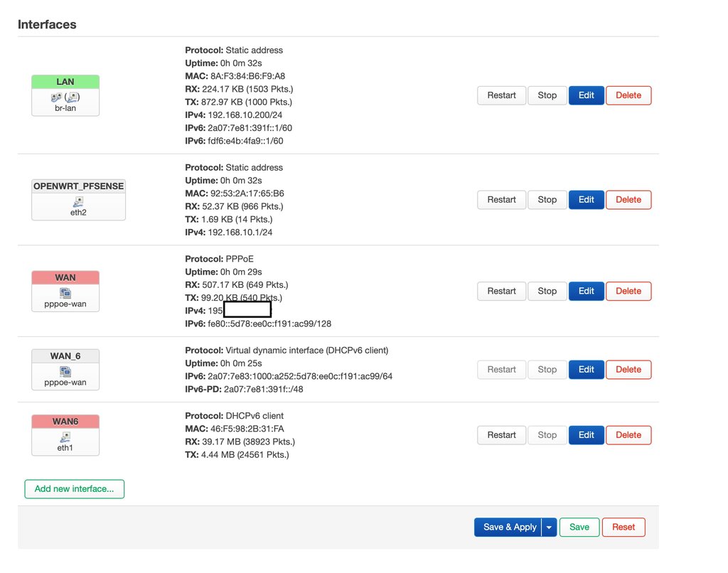Delete the LAN interface
Viewport: 728px width, 573px height.
[628, 95]
